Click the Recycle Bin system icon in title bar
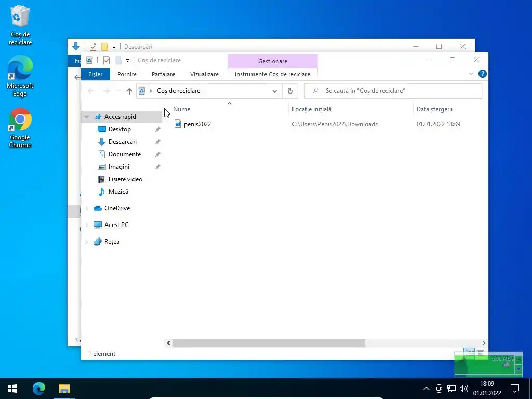The image size is (532, 399). tap(89, 60)
